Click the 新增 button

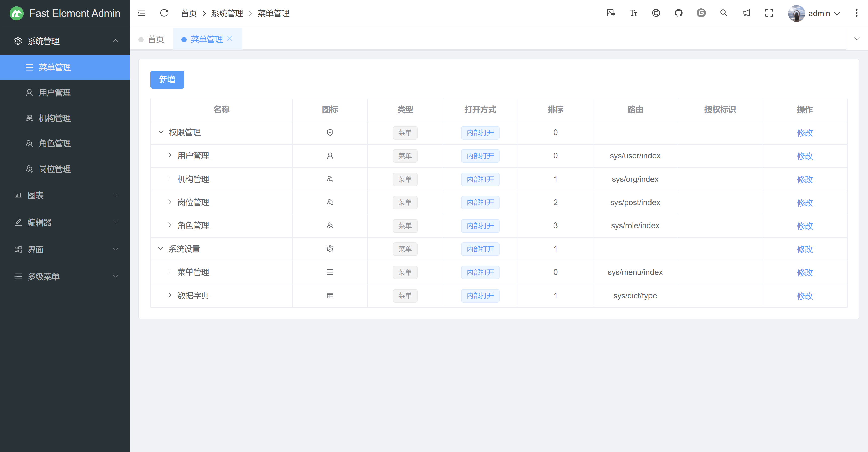[x=167, y=80]
